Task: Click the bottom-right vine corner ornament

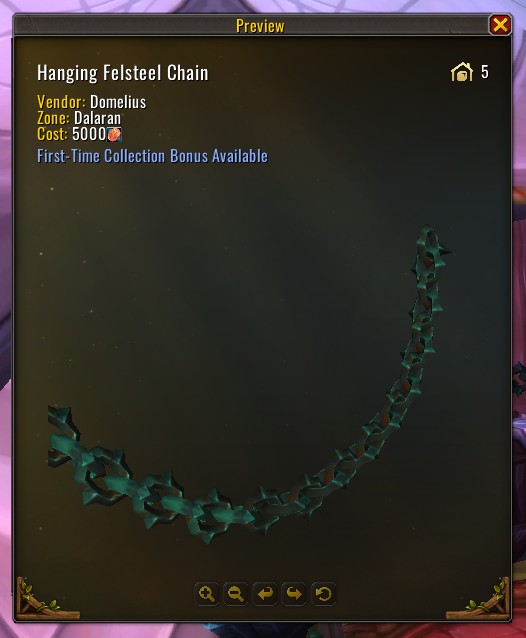Action: (x=478, y=599)
